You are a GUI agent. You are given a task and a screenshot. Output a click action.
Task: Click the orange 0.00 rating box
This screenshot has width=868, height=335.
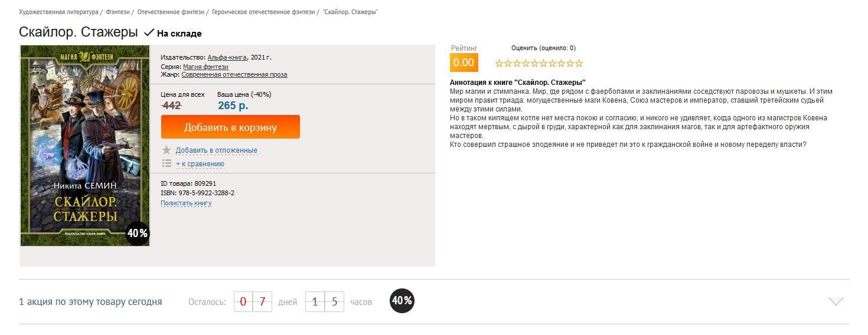(x=464, y=63)
